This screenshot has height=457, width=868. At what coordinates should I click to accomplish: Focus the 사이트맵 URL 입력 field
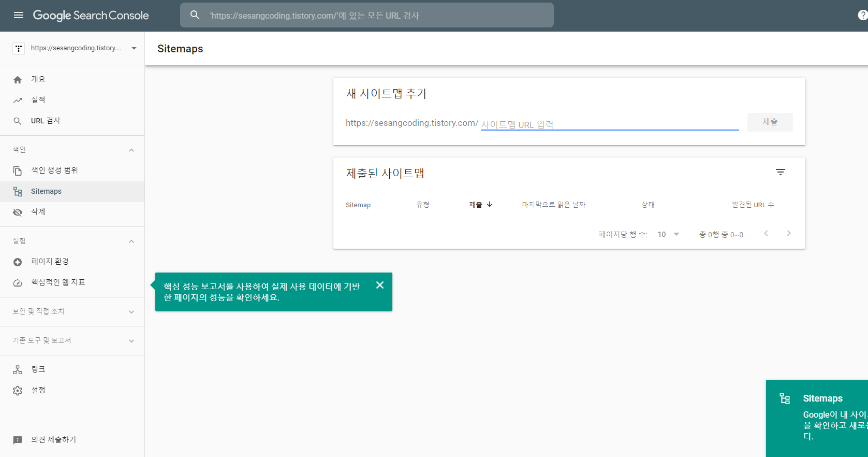pos(610,124)
